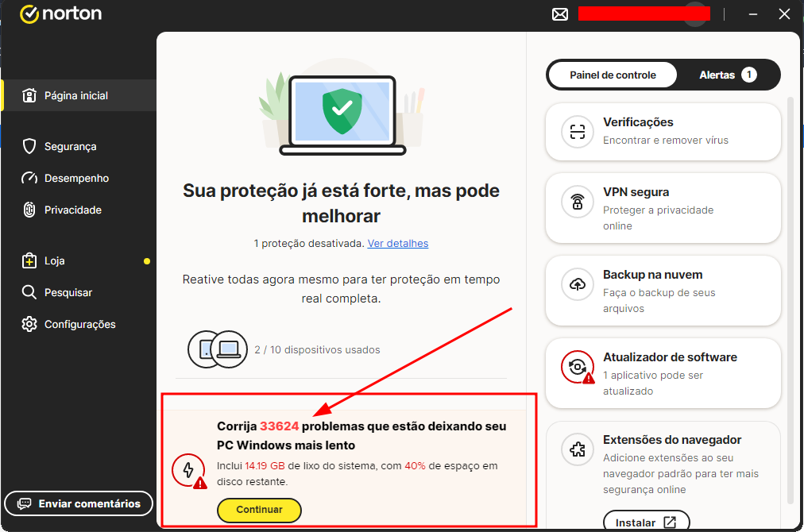Click the yellow Continuar button

[x=259, y=510]
